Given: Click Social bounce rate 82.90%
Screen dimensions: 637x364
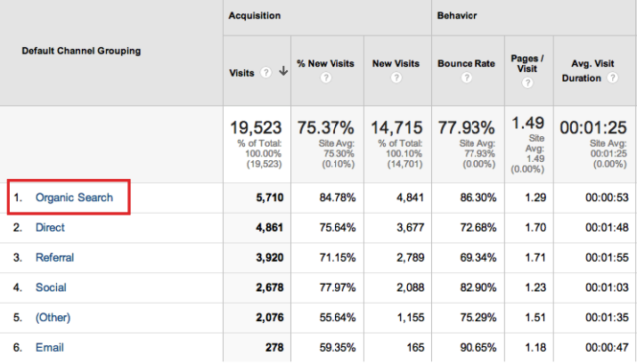Looking at the screenshot, I should [478, 287].
